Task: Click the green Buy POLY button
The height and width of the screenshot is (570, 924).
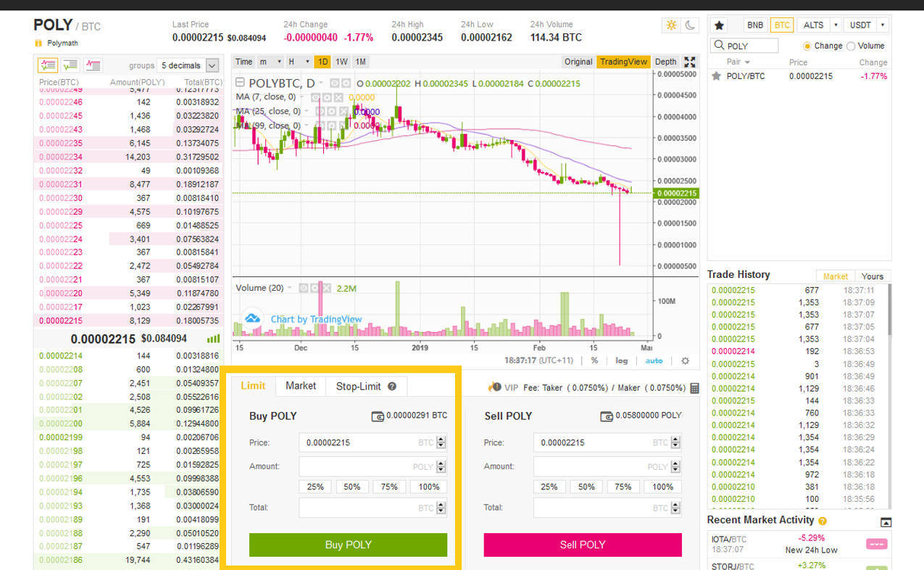Action: (x=348, y=545)
